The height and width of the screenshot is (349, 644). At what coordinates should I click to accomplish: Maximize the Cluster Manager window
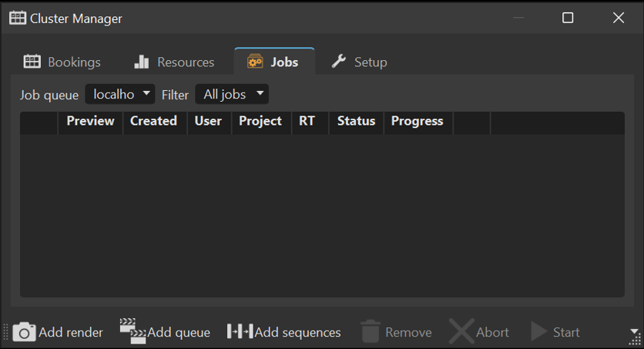click(568, 18)
